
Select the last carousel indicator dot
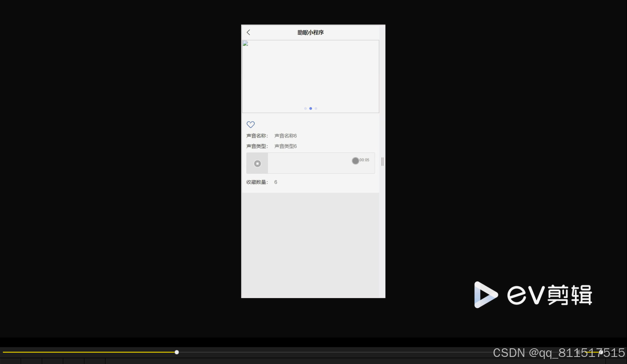coord(316,108)
